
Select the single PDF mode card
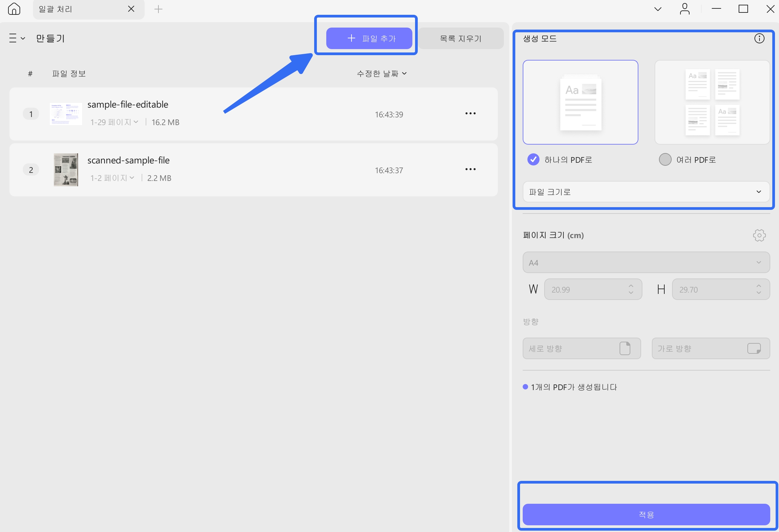tap(581, 102)
